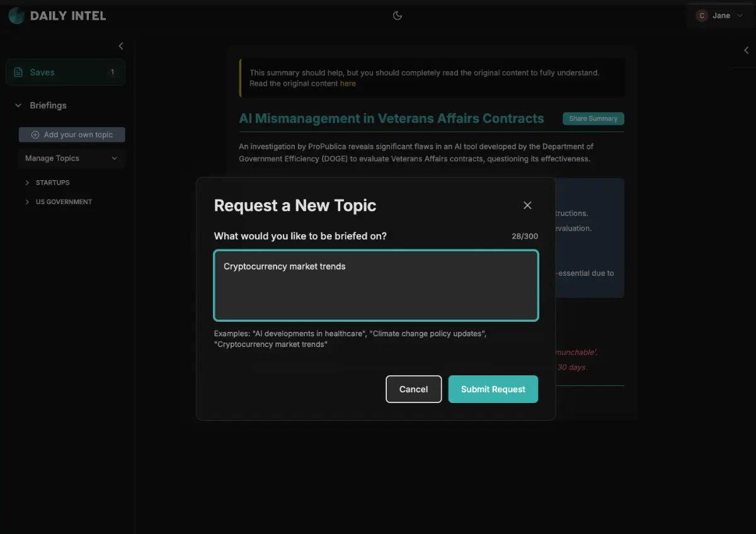The image size is (756, 534).
Task: Close the Request a New Topic dialog
Action: 527,205
